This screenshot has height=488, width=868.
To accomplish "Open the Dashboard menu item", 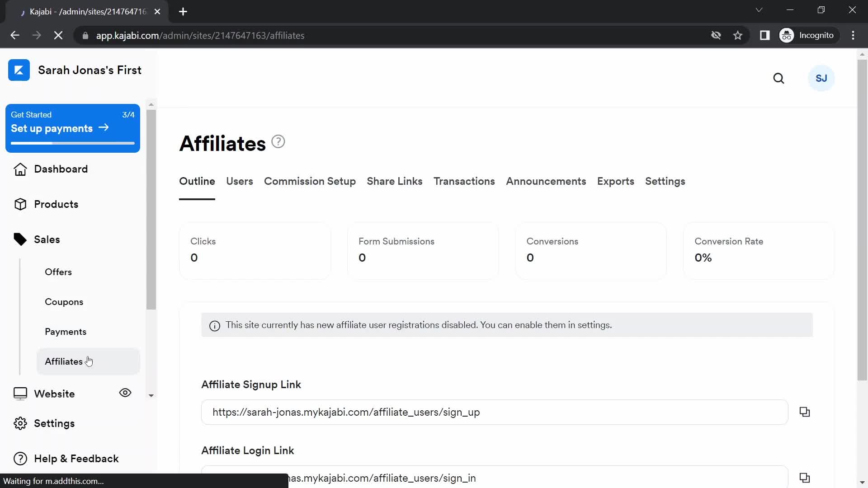I will (61, 169).
